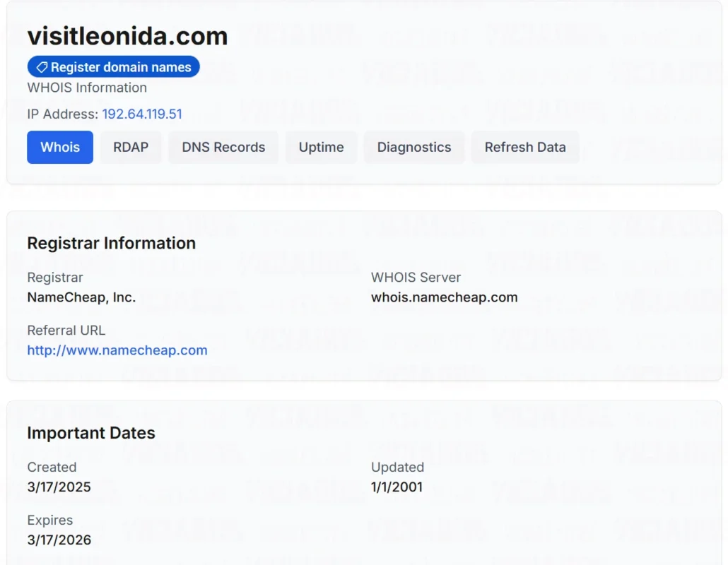This screenshot has width=728, height=565.
Task: Open the DNS Records tab
Action: pos(223,147)
